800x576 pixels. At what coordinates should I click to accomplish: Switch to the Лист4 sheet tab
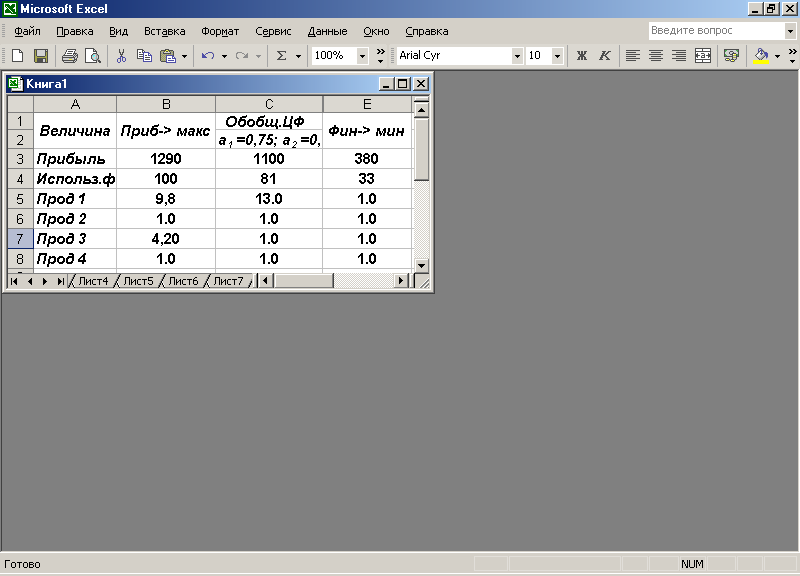pyautogui.click(x=93, y=281)
